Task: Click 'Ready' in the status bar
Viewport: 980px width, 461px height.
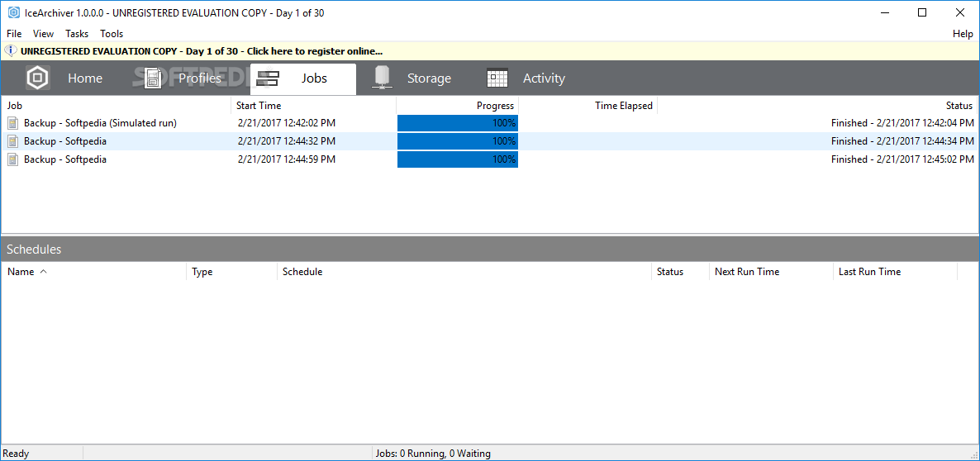Action: click(x=17, y=454)
